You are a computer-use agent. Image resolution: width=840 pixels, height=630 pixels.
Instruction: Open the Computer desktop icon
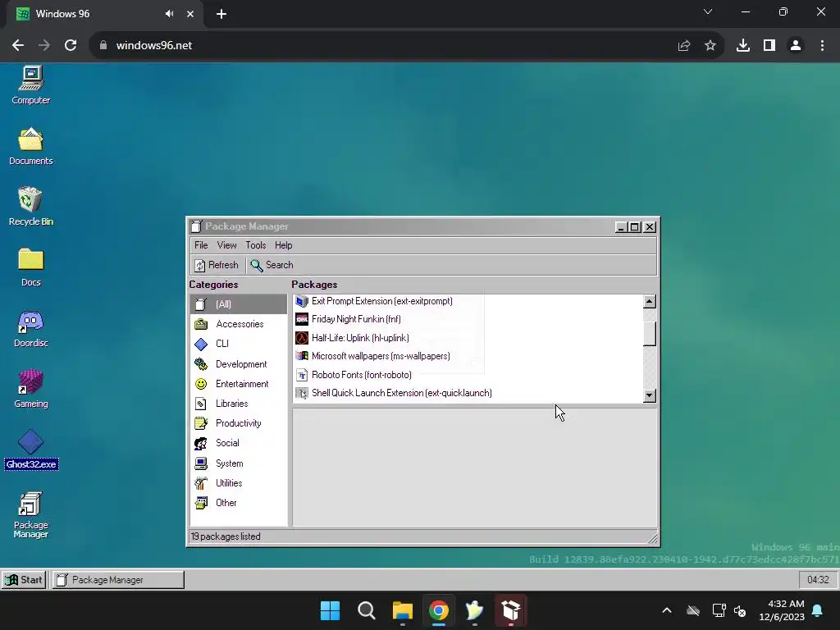coord(31,85)
